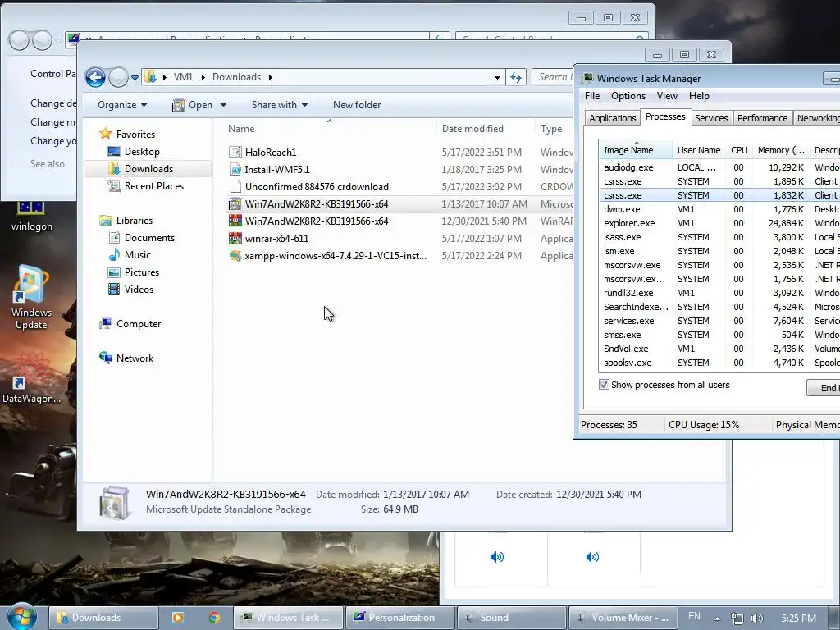Open the Windows Update desktop shortcut

point(31,297)
